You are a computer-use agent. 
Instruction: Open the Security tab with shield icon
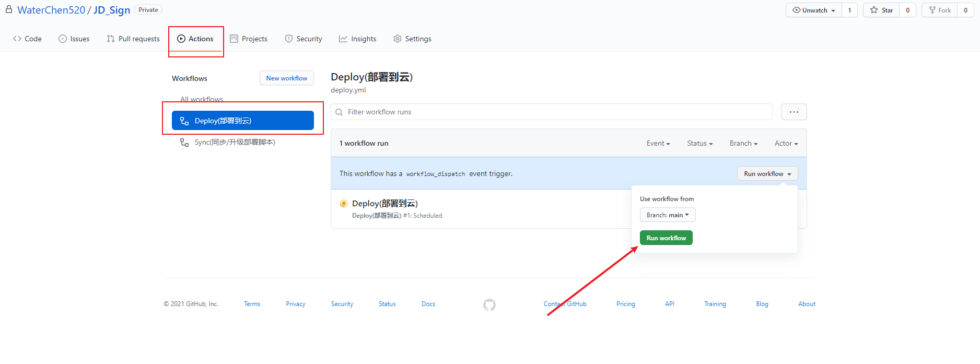click(x=304, y=39)
